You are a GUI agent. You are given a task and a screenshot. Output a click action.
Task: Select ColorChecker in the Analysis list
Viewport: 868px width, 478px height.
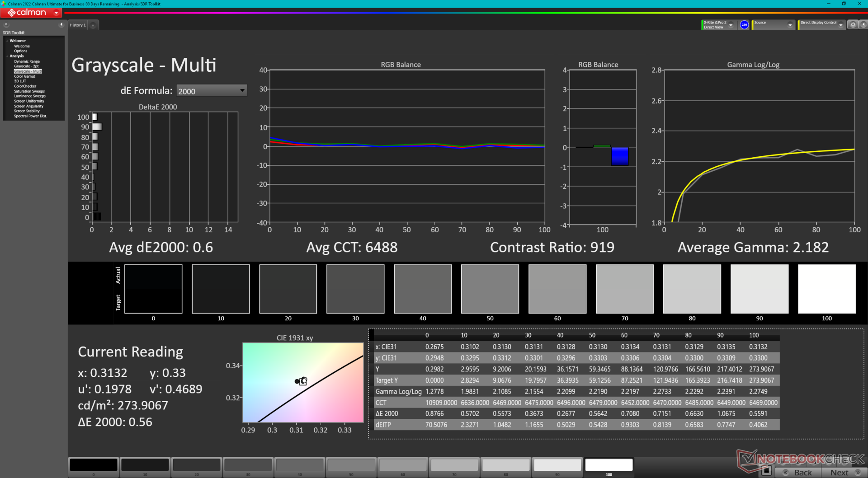pyautogui.click(x=25, y=86)
